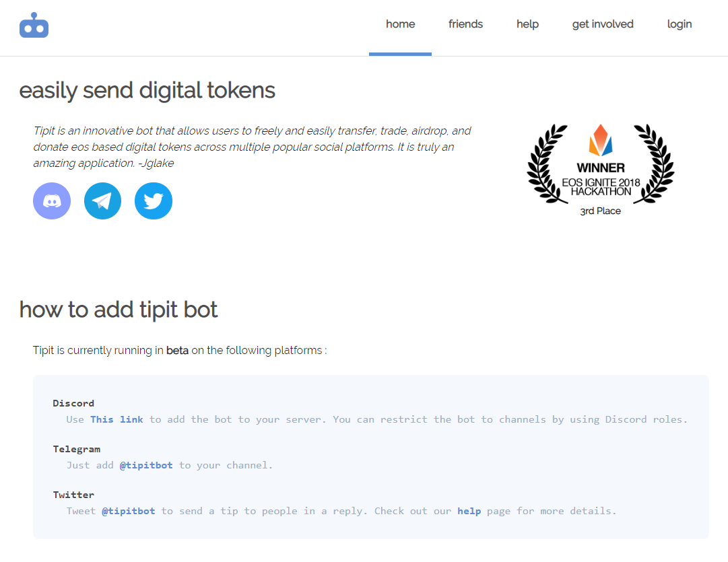Open the friends page in navigation
This screenshot has width=728, height=562.
coord(465,24)
